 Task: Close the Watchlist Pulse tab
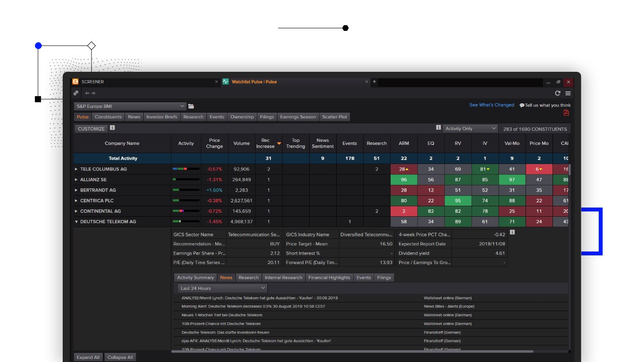point(367,81)
